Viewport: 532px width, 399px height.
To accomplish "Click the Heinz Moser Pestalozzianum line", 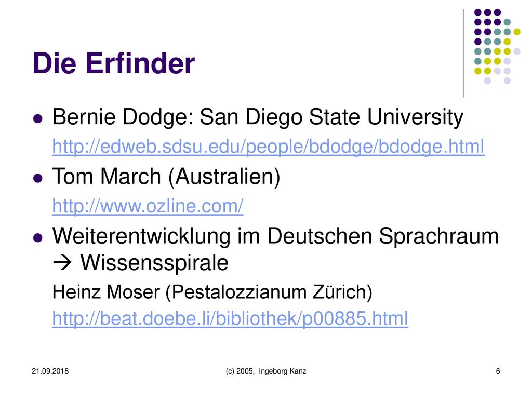I will coord(212,292).
